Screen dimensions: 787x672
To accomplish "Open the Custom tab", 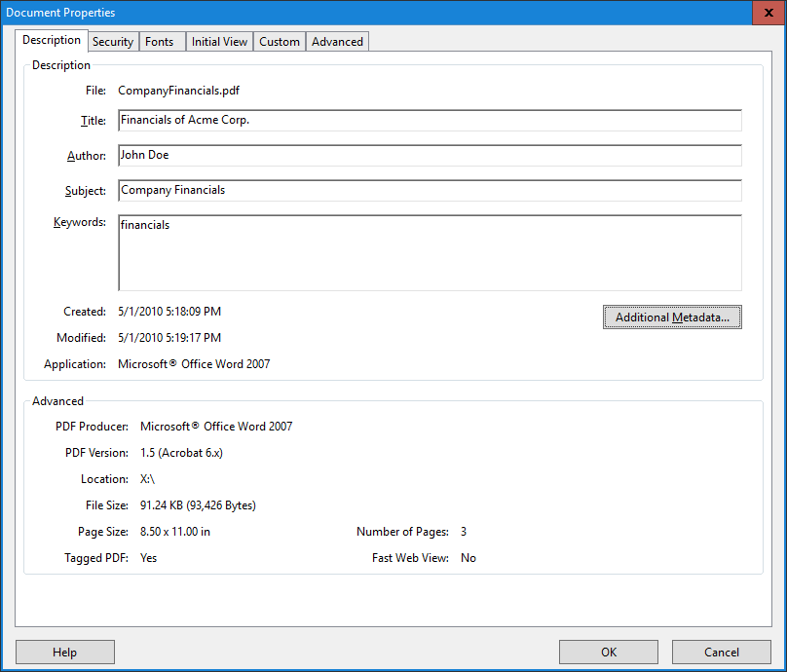I will tap(280, 41).
